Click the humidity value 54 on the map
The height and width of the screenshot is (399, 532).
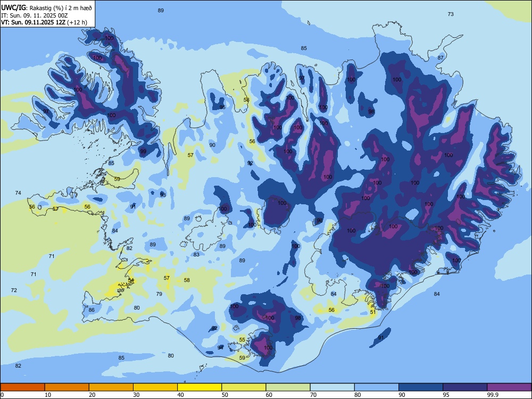coord(131,280)
